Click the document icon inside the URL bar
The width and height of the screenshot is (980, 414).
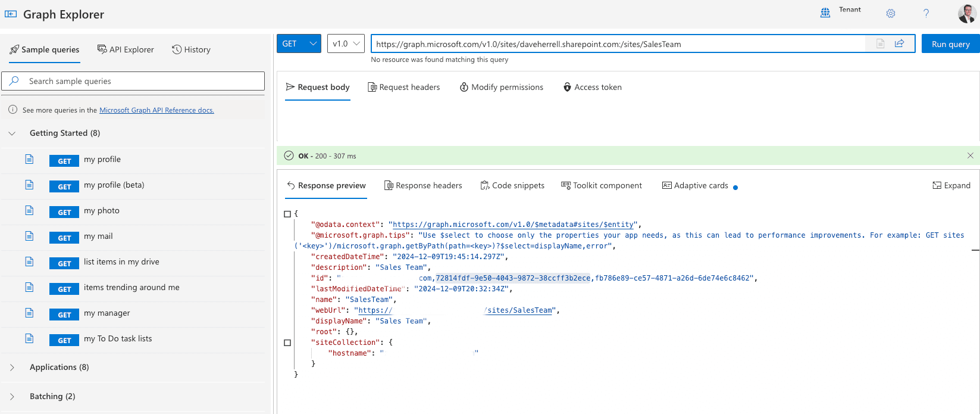[881, 43]
